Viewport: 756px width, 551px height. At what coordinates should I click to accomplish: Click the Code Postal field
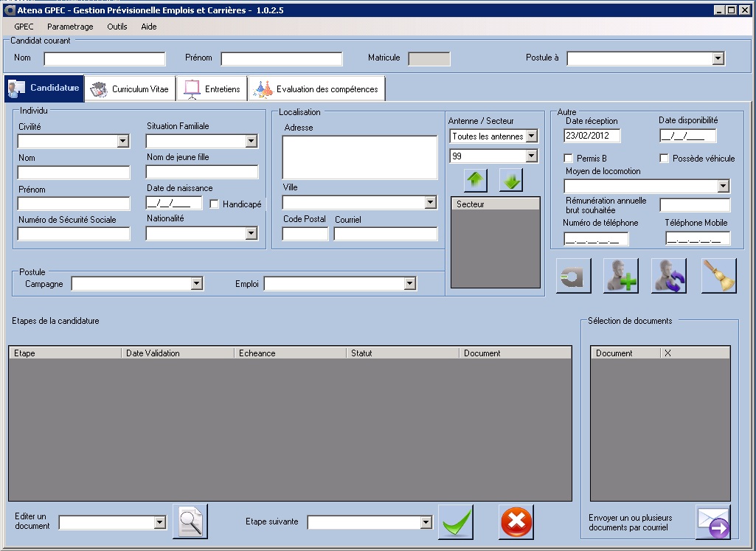coord(305,234)
